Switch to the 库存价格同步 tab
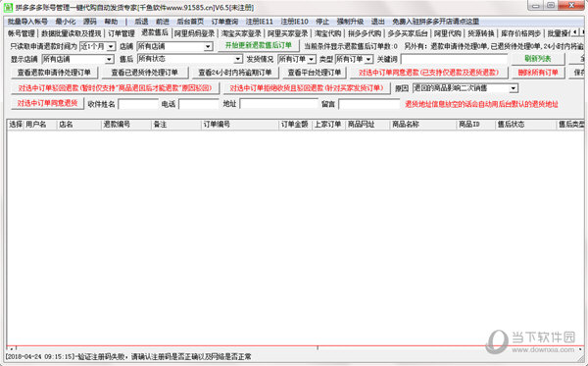This screenshot has width=588, height=366. pos(521,33)
